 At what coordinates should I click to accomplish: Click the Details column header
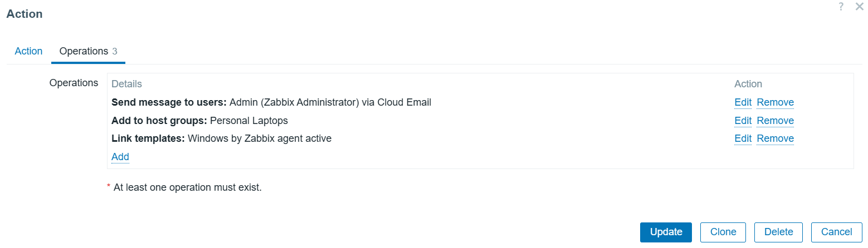coord(126,84)
